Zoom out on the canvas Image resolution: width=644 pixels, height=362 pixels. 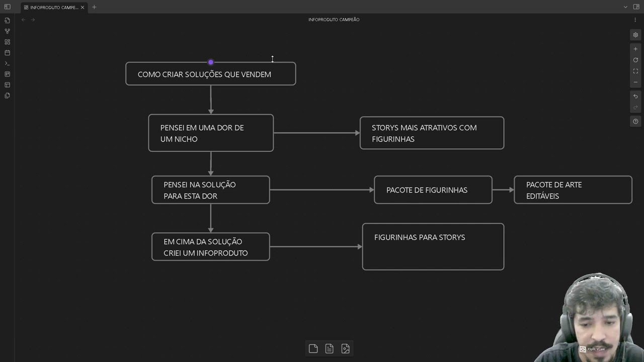coord(635,82)
